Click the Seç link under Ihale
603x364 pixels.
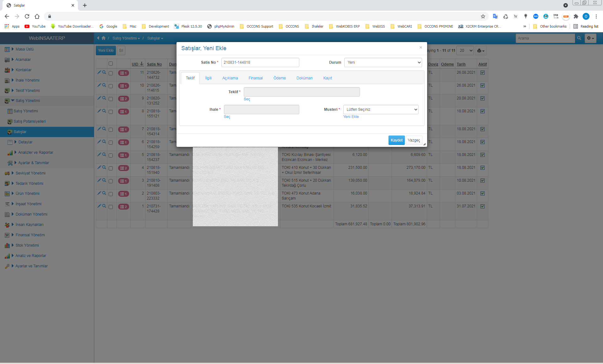pyautogui.click(x=227, y=117)
